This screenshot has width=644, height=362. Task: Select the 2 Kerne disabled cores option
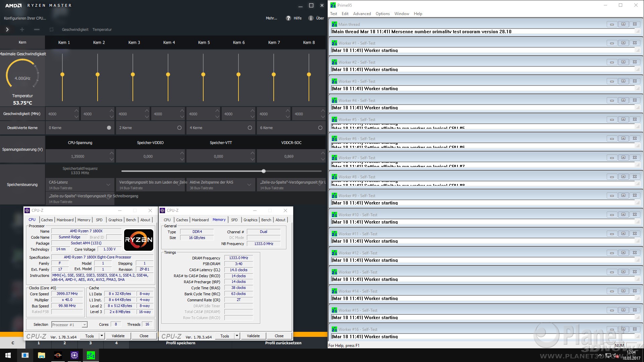179,128
